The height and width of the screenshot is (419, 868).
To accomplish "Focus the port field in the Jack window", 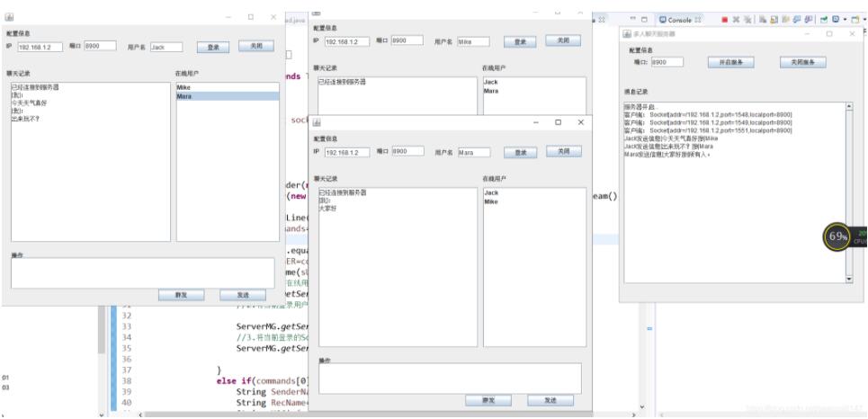I will pos(100,46).
